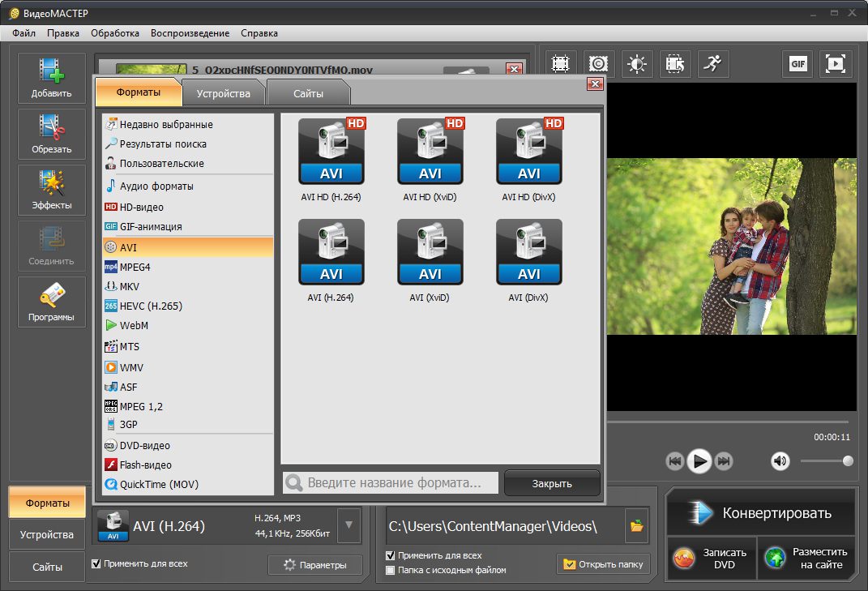Click the browse output folder icon
The width and height of the screenshot is (868, 591).
636,525
